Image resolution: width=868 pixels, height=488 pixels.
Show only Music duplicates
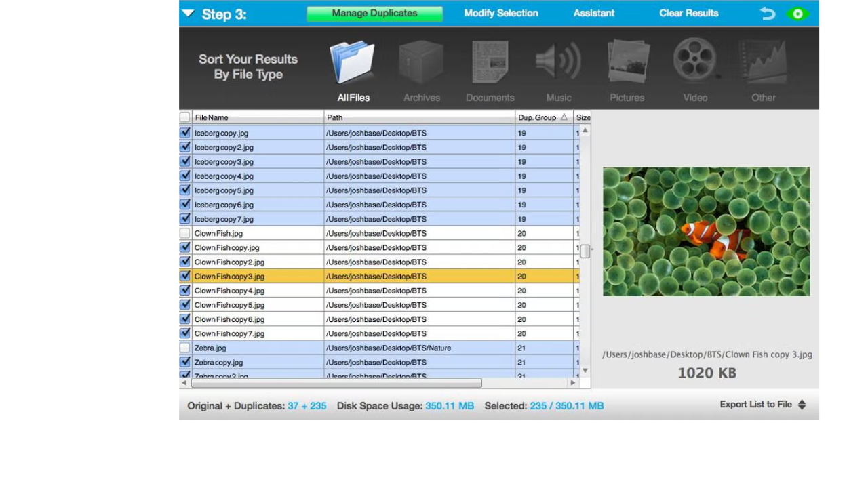coord(558,63)
